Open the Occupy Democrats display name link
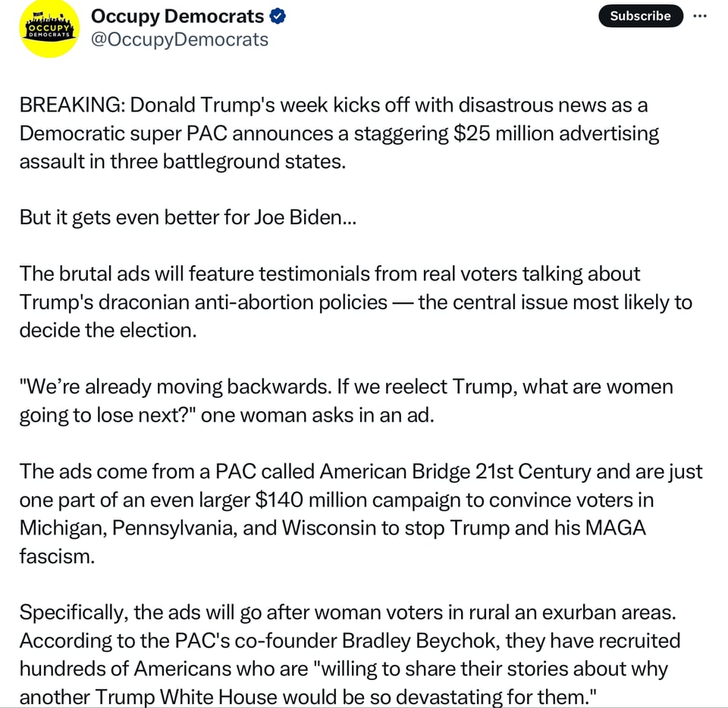This screenshot has width=728, height=708. click(177, 17)
